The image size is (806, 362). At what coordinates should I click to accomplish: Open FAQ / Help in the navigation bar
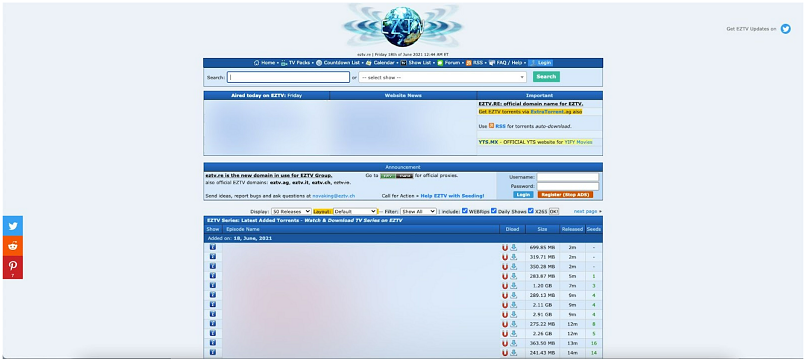click(505, 63)
